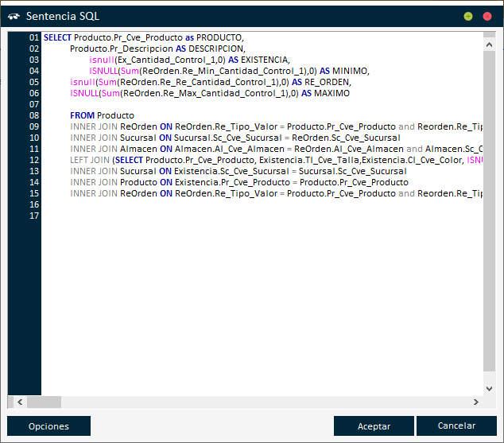
Task: Click the MAXIMO alias on line 06
Action: [331, 93]
